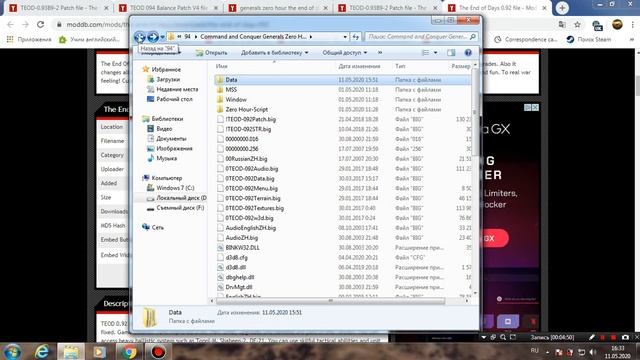Viewport: 640px width, 360px height.
Task: Open a new Chrome tab with plus button
Action: click(562, 8)
